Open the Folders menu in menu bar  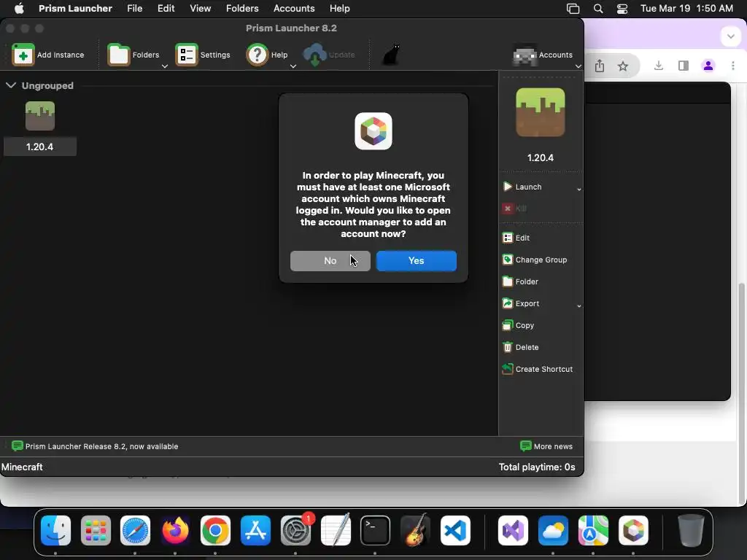(x=242, y=8)
